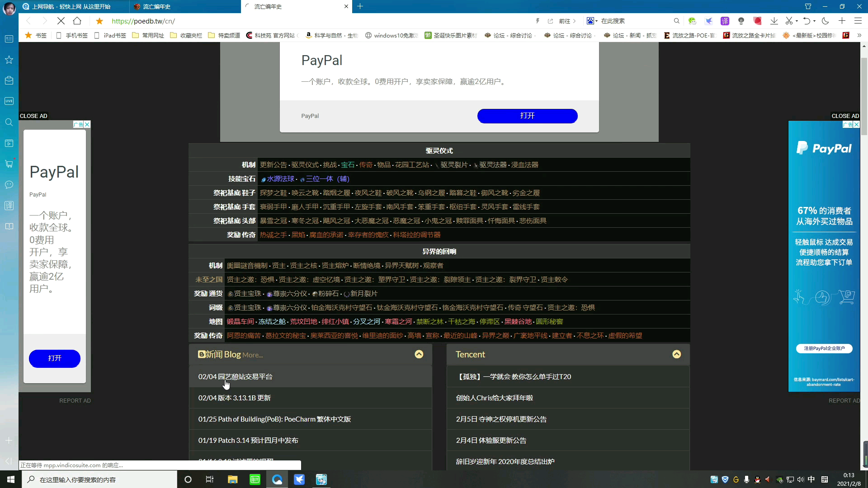Screen dimensions: 868x488
Task: Open the WeChat extension icon
Action: [692, 21]
